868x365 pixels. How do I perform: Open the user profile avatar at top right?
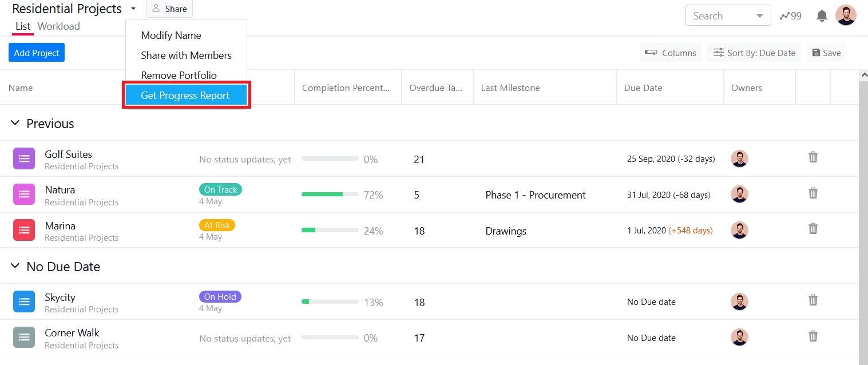click(x=845, y=15)
